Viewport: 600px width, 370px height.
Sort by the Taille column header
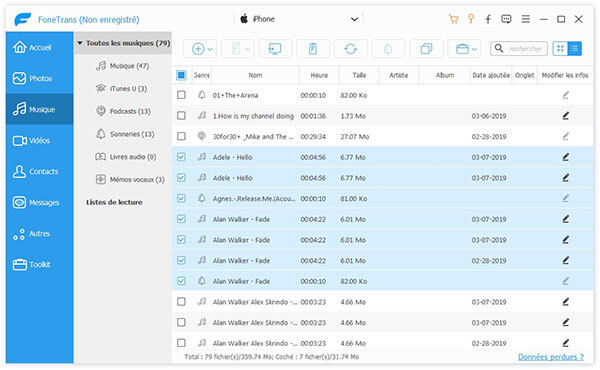pos(359,75)
